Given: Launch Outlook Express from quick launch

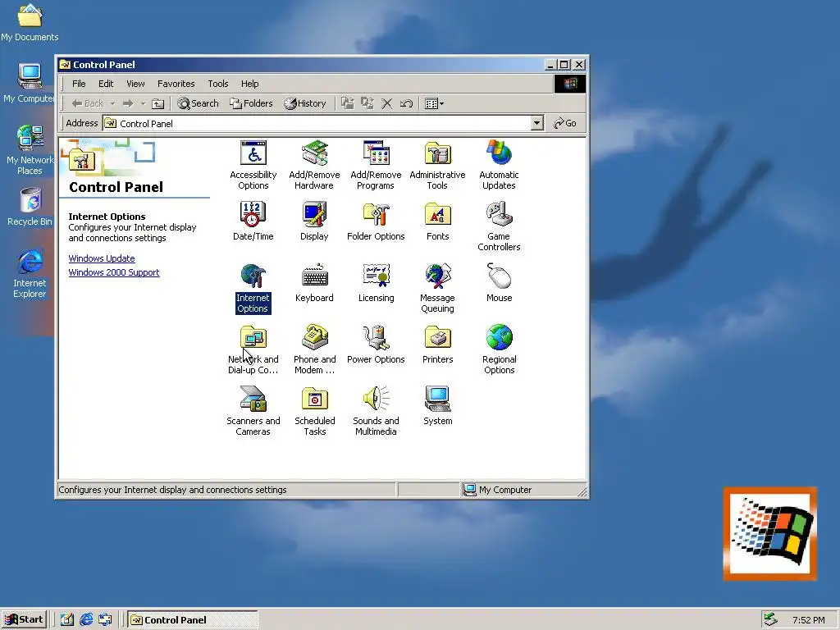Looking at the screenshot, I should (105, 619).
